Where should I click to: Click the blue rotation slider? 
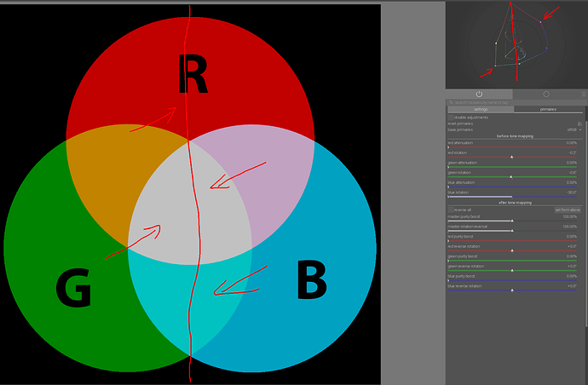point(512,194)
